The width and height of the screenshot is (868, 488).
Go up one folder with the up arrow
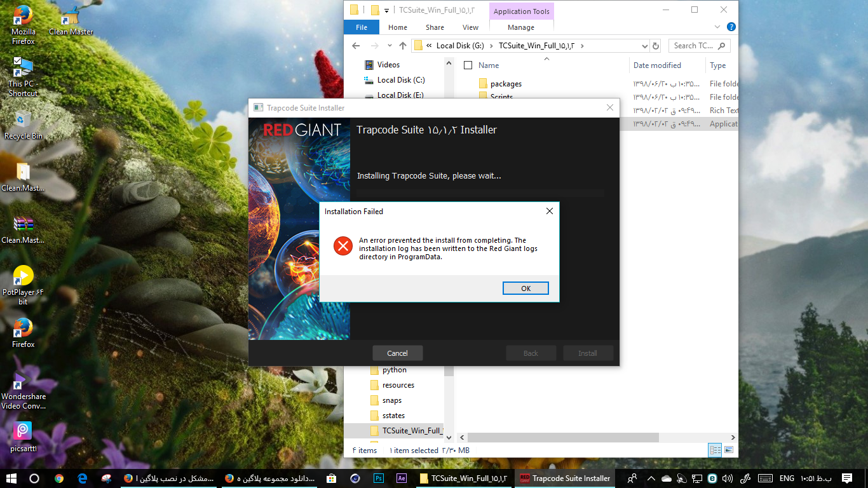[403, 46]
